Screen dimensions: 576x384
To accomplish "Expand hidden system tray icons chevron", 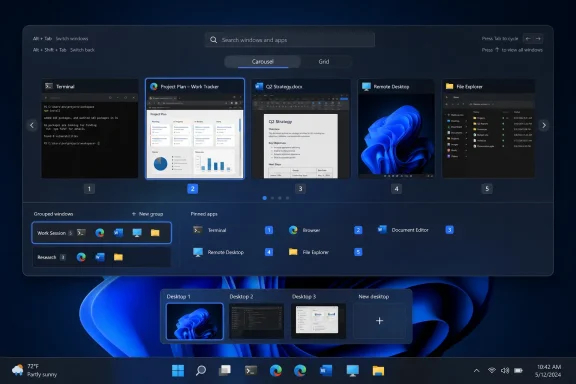I will 476,370.
